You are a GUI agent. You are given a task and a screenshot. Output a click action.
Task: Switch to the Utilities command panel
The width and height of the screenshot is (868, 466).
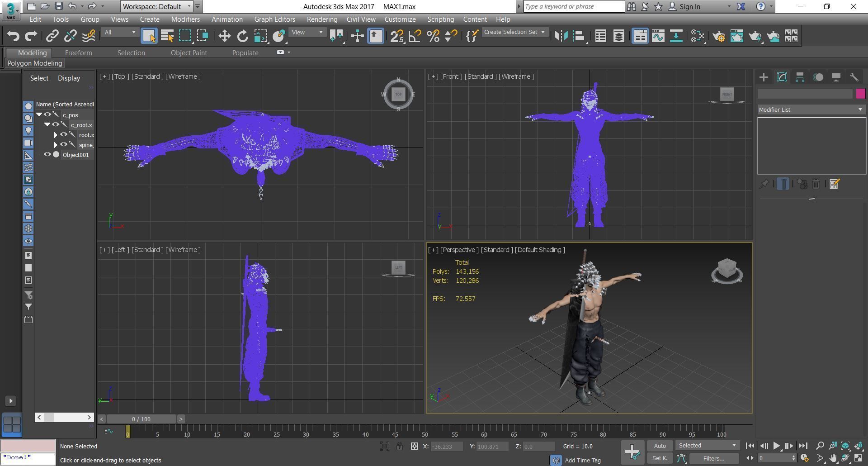[x=854, y=77]
